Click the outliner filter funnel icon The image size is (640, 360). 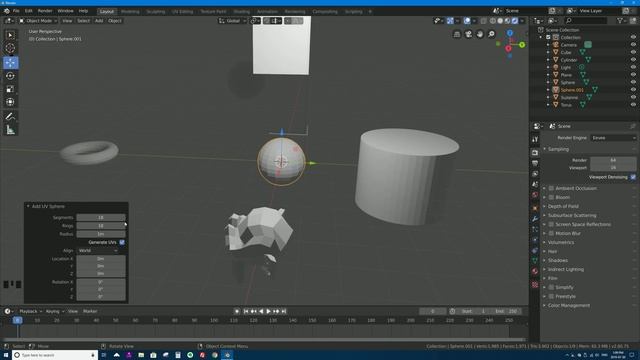tap(620, 20)
